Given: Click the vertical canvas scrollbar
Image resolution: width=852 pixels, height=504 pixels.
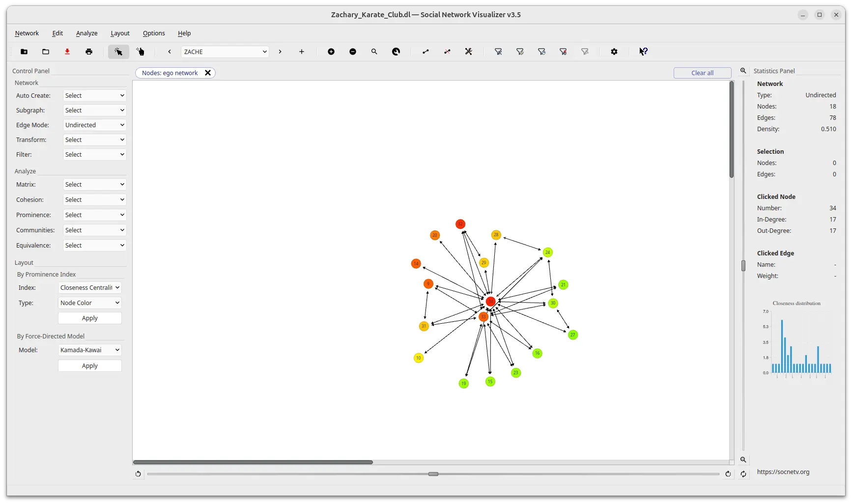Looking at the screenshot, I should click(732, 129).
